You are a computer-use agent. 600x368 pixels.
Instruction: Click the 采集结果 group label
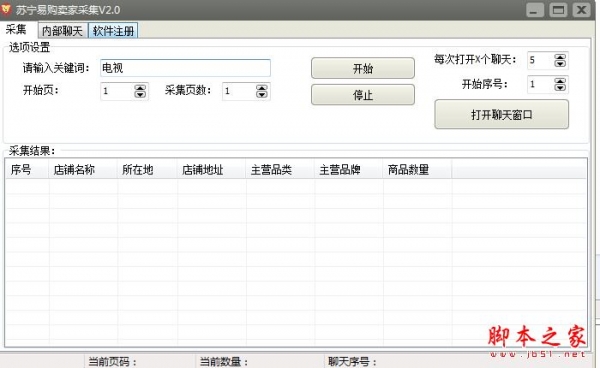(x=32, y=151)
